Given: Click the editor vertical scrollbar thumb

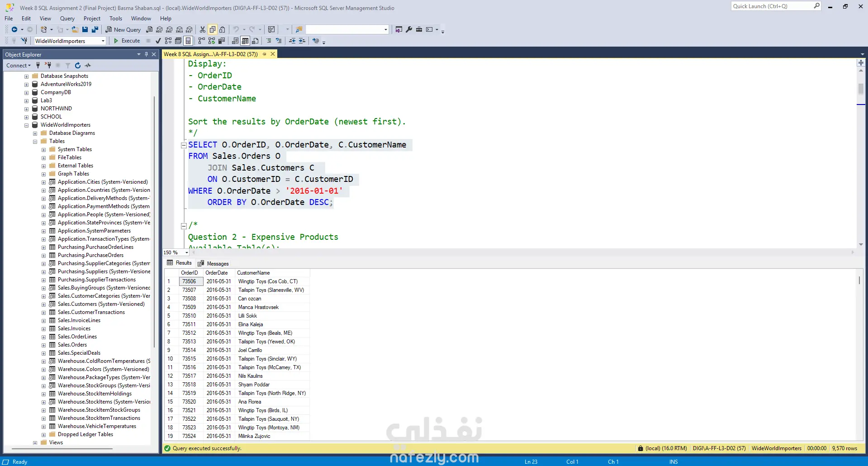Looking at the screenshot, I should point(861,89).
